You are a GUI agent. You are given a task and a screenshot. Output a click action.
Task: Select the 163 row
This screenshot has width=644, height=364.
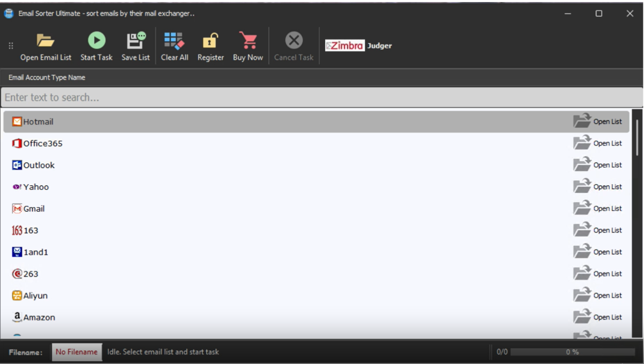[x=316, y=230]
